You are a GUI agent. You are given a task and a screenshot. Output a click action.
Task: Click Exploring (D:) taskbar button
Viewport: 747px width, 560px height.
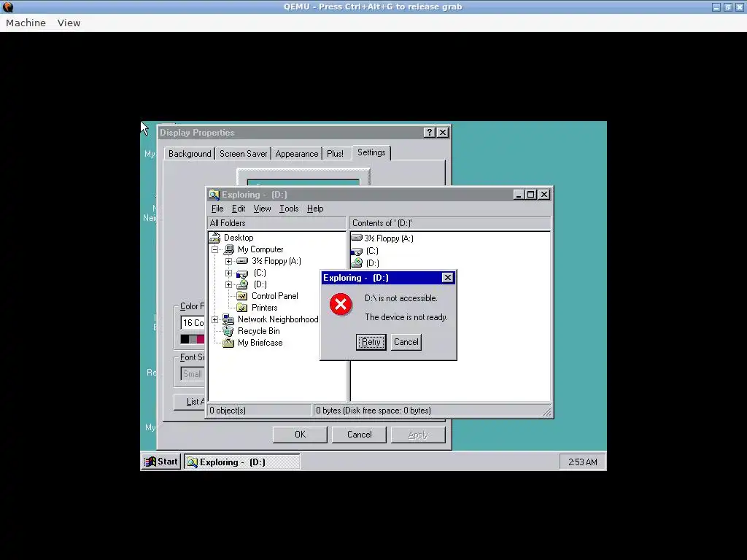click(242, 462)
